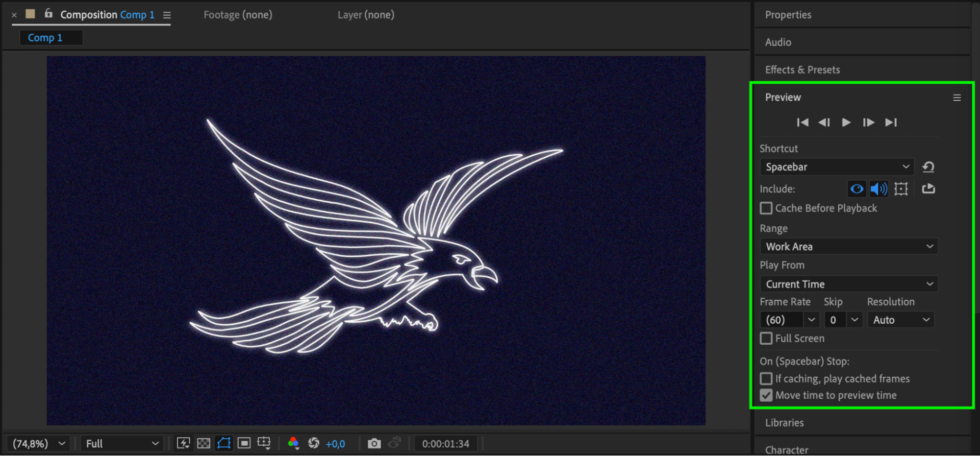
Task: Open the Effects & Presets panel
Action: (x=803, y=70)
